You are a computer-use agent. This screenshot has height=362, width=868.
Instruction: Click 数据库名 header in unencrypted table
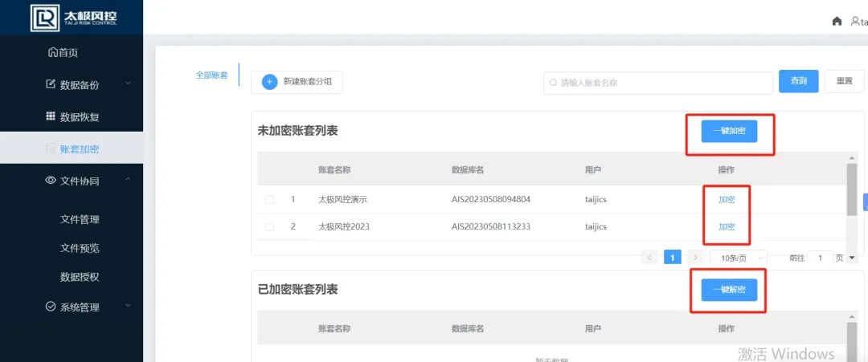point(468,169)
